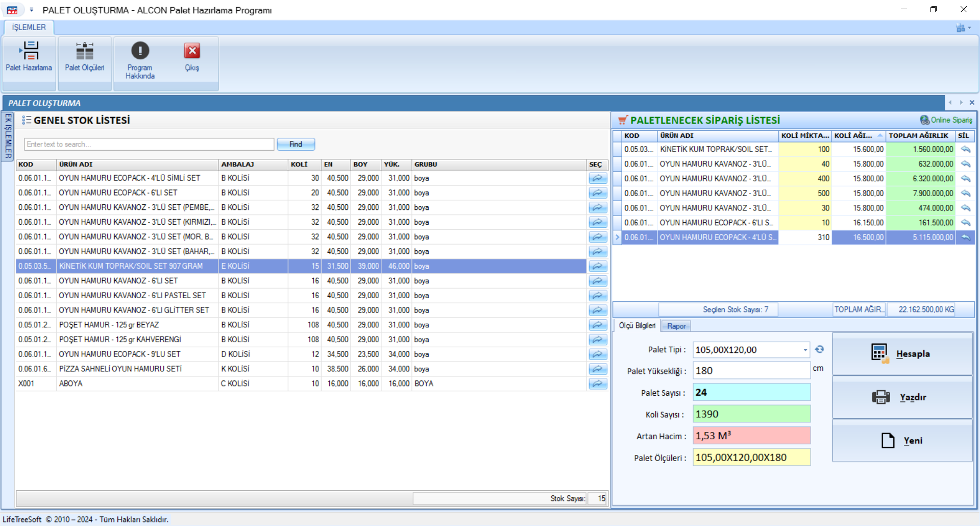This screenshot has width=980, height=526.
Task: Add ABOYA item using its SEÇ arrow
Action: click(597, 384)
